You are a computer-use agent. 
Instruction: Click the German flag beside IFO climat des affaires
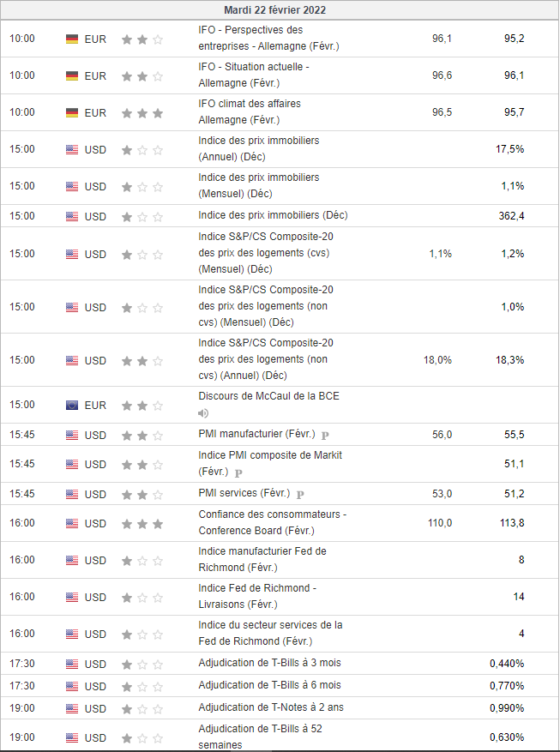pos(72,112)
